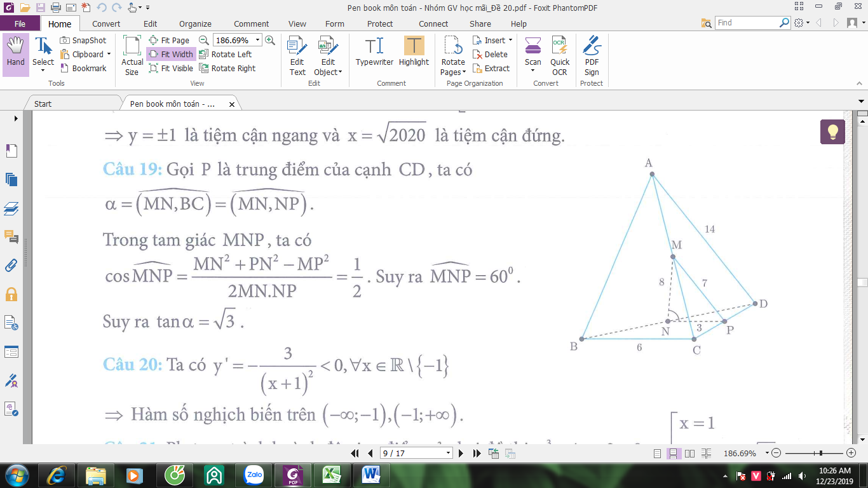Open page number dropdown in status bar

449,453
